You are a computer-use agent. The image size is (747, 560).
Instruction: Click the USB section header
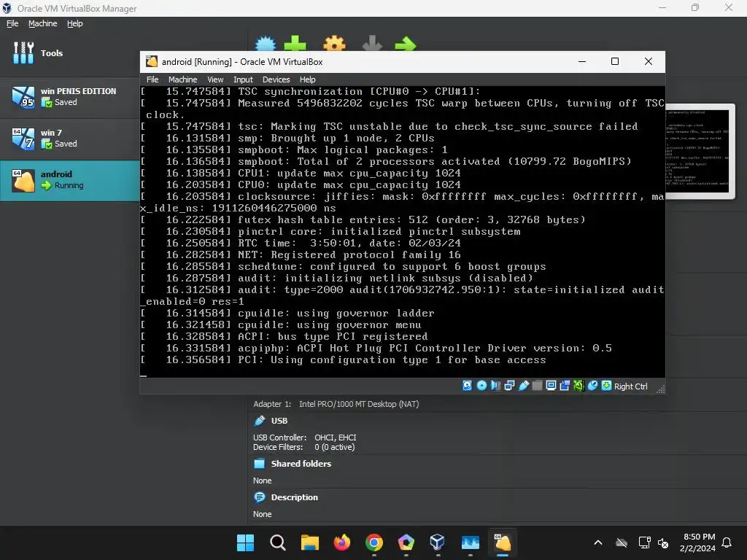(x=279, y=421)
